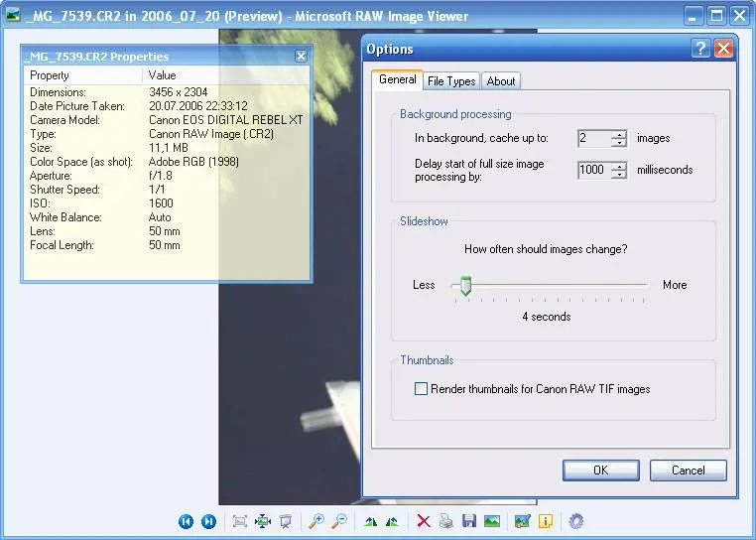Click the Property column header
756x540 pixels.
click(83, 75)
